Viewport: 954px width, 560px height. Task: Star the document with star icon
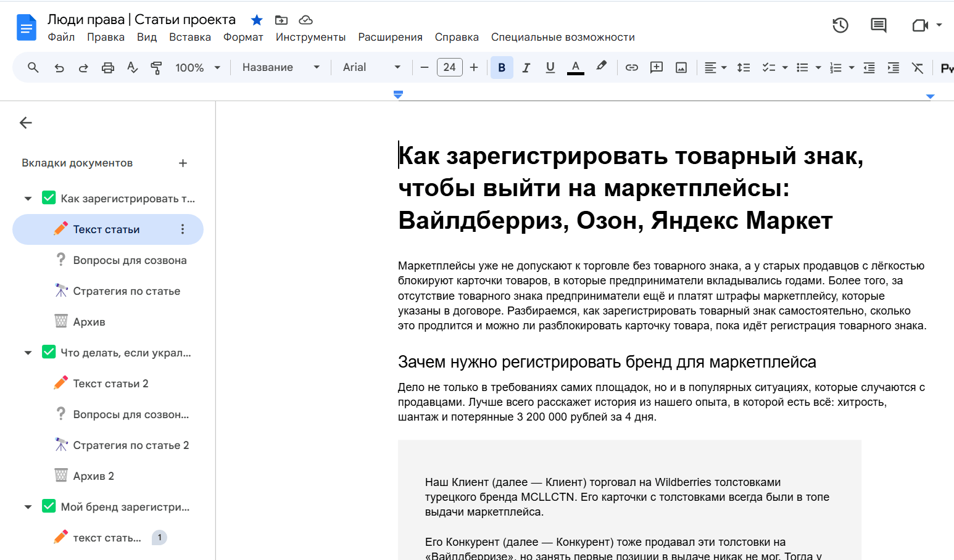click(x=257, y=20)
